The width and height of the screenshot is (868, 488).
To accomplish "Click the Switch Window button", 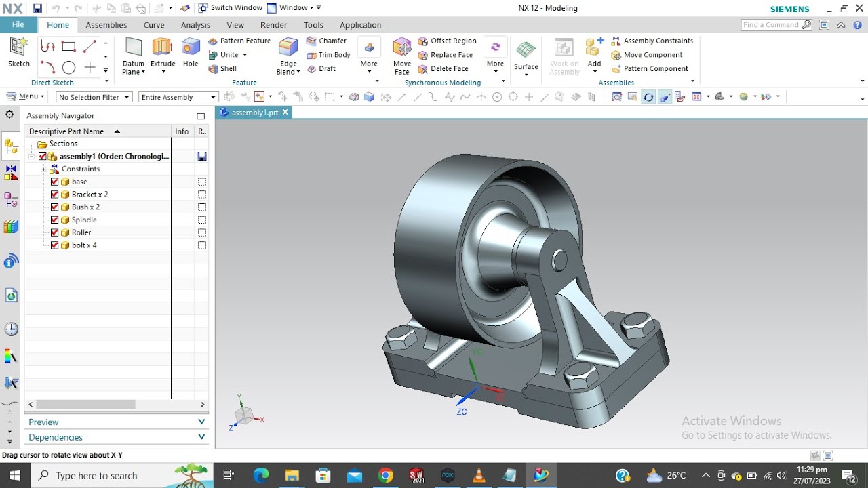I will tap(230, 8).
